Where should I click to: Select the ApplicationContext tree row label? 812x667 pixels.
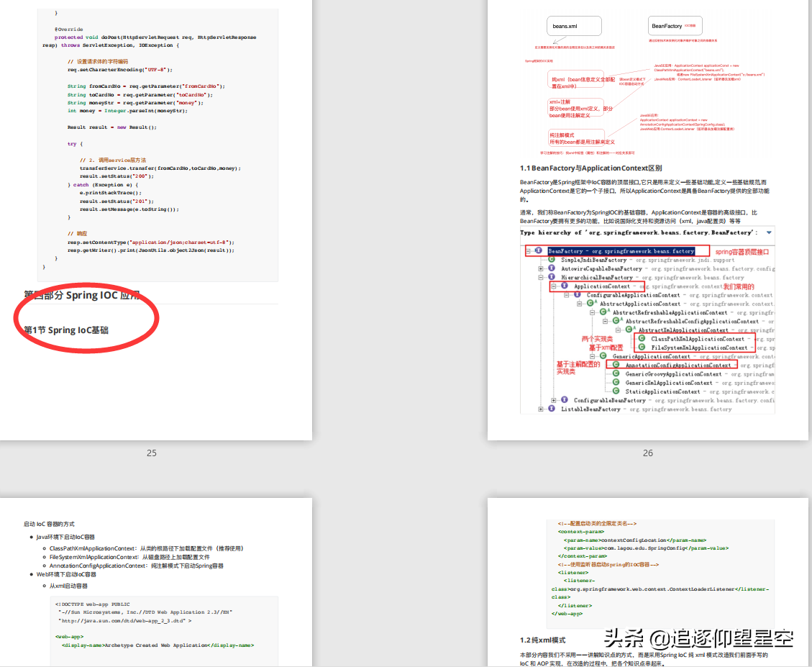pos(602,286)
